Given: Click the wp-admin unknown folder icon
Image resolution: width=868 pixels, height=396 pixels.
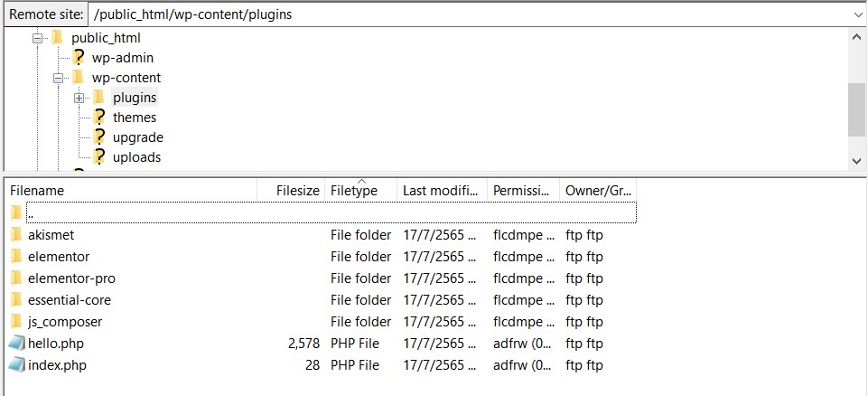Looking at the screenshot, I should [x=79, y=58].
